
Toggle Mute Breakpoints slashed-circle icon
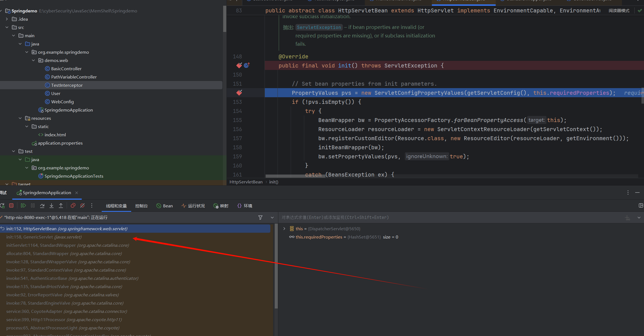coord(82,205)
